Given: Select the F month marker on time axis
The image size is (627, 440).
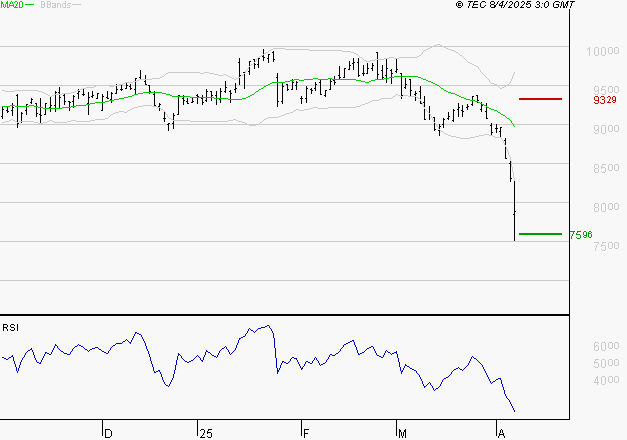Looking at the screenshot, I should (x=306, y=433).
